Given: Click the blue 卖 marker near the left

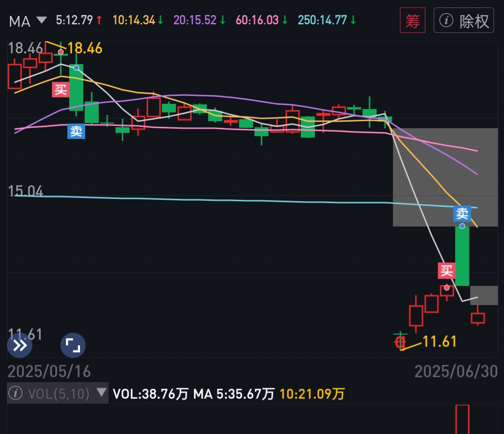Looking at the screenshot, I should pyautogui.click(x=76, y=131).
